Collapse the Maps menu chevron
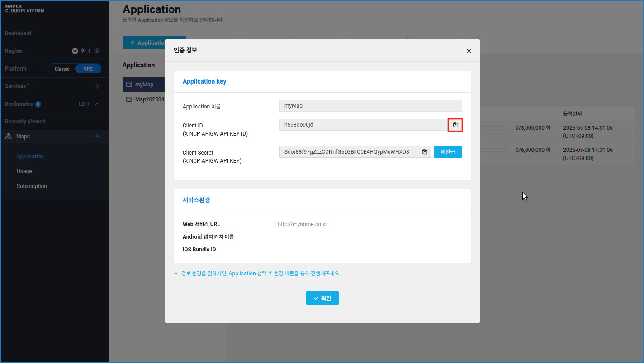 tap(97, 137)
